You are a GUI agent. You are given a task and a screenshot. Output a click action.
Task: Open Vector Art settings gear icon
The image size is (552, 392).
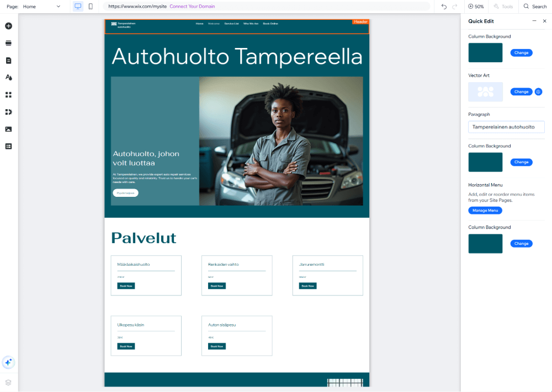(x=539, y=92)
